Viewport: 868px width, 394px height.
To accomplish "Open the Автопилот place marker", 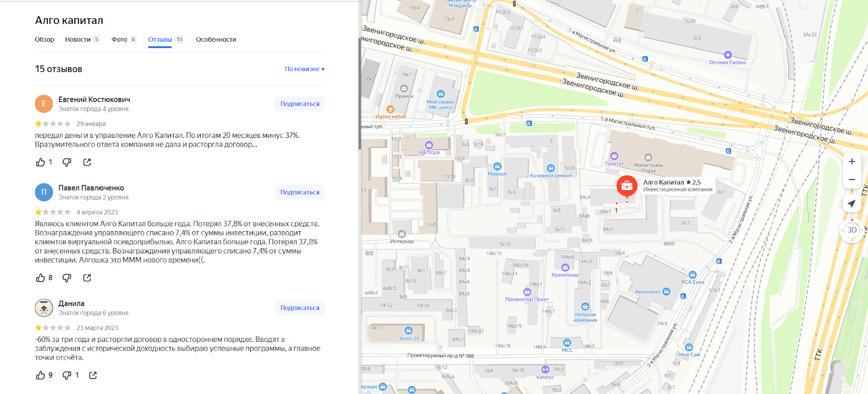I will 667,292.
